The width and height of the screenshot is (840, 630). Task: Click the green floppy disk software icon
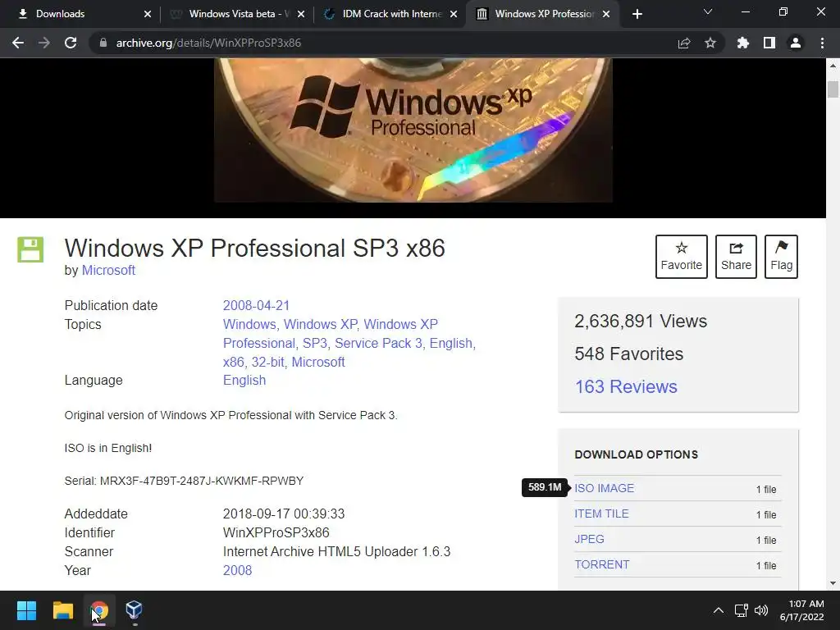(x=30, y=249)
